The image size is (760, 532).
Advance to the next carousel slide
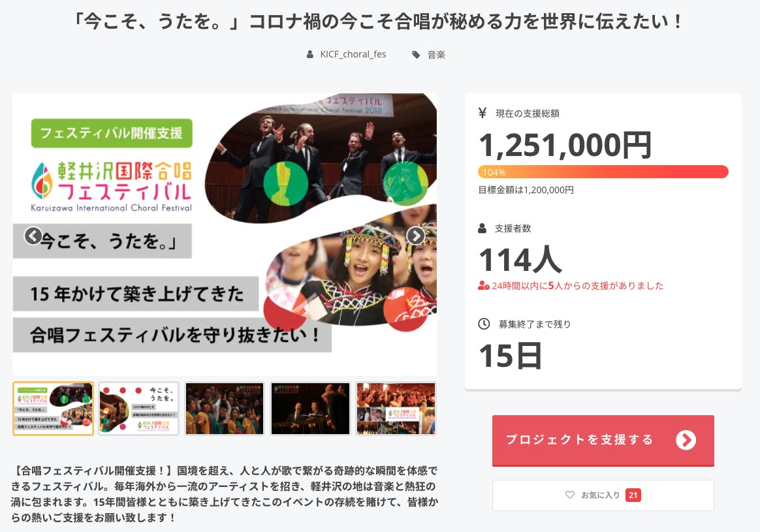(415, 236)
